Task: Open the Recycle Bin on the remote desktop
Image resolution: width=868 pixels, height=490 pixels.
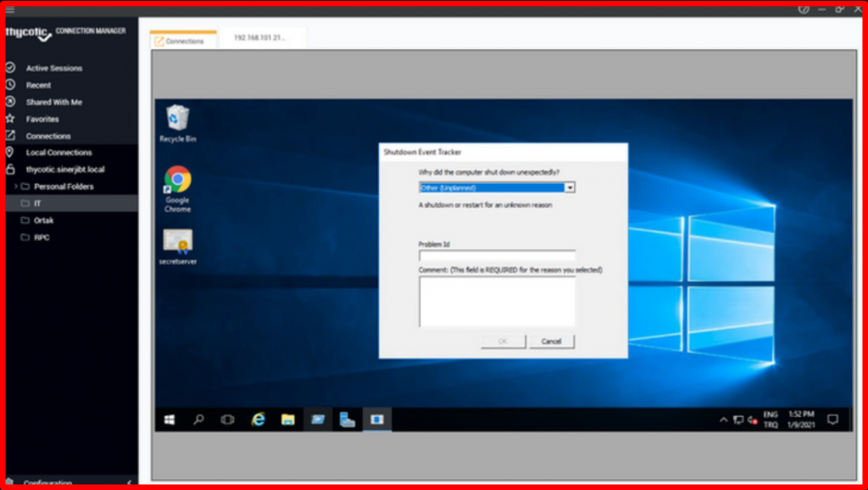Action: (x=176, y=119)
